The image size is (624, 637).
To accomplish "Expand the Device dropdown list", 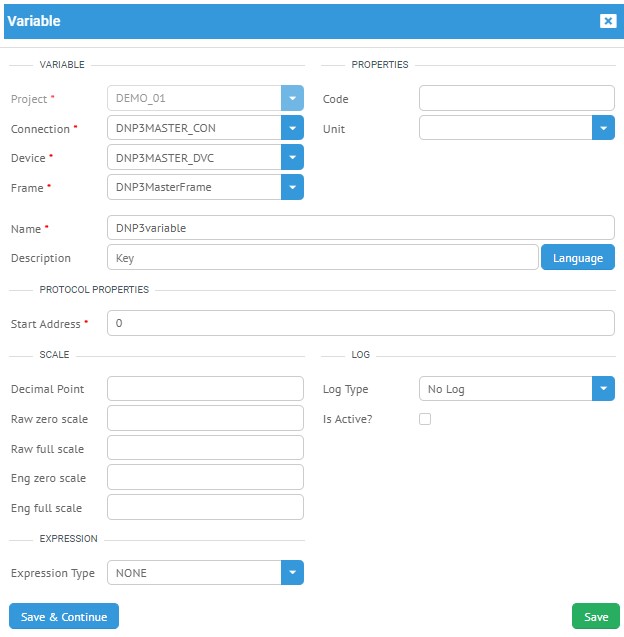I will [292, 158].
